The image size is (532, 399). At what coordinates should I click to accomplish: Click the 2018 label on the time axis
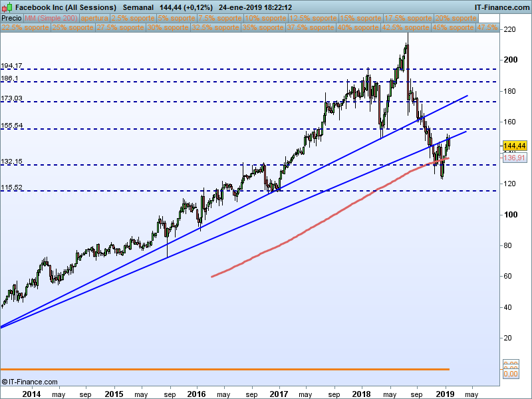pos(361,394)
